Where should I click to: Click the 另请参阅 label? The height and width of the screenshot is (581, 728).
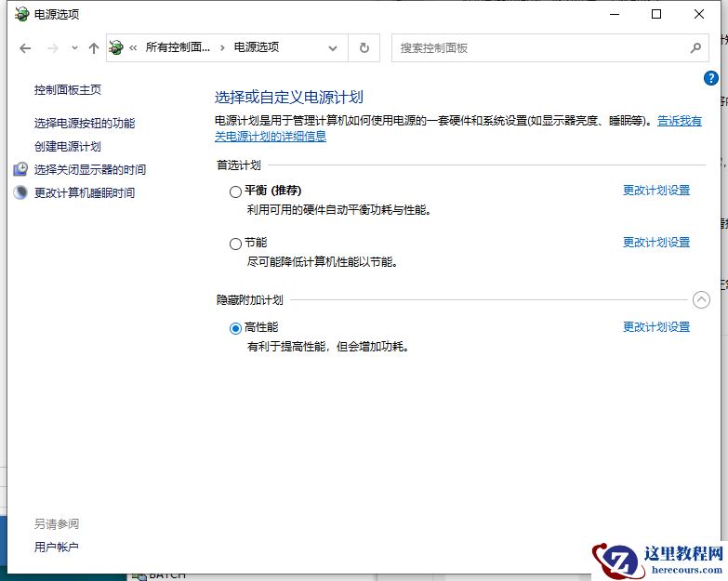pos(56,524)
